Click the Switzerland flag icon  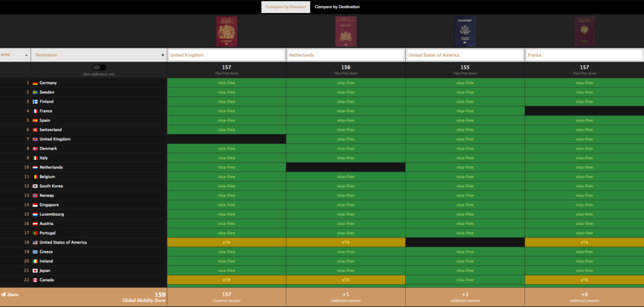click(35, 130)
